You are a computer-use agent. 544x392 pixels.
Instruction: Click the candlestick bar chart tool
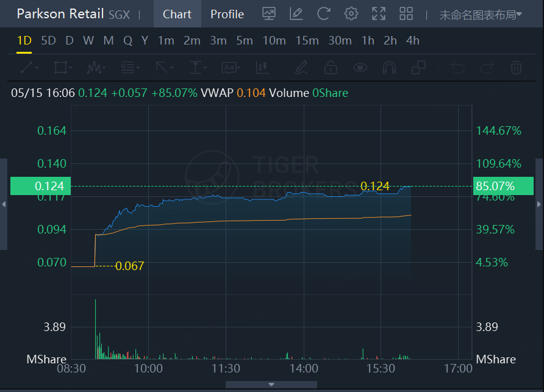[x=262, y=68]
